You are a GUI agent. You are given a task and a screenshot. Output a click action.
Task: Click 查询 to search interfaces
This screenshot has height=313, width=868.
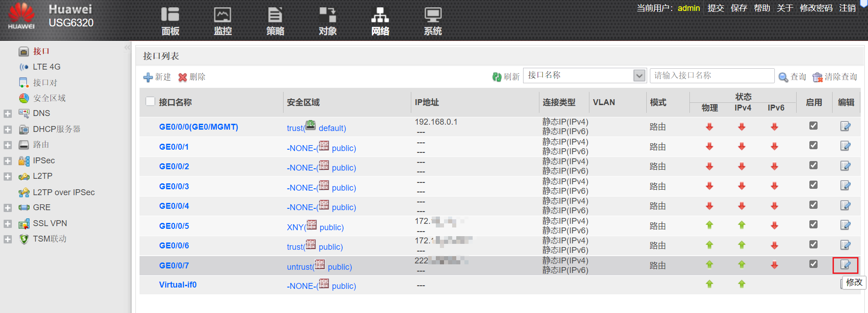point(792,77)
